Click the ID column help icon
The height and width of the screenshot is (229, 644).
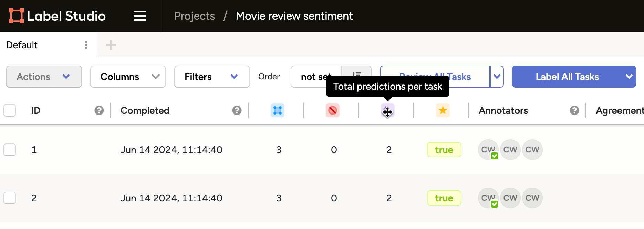[100, 110]
